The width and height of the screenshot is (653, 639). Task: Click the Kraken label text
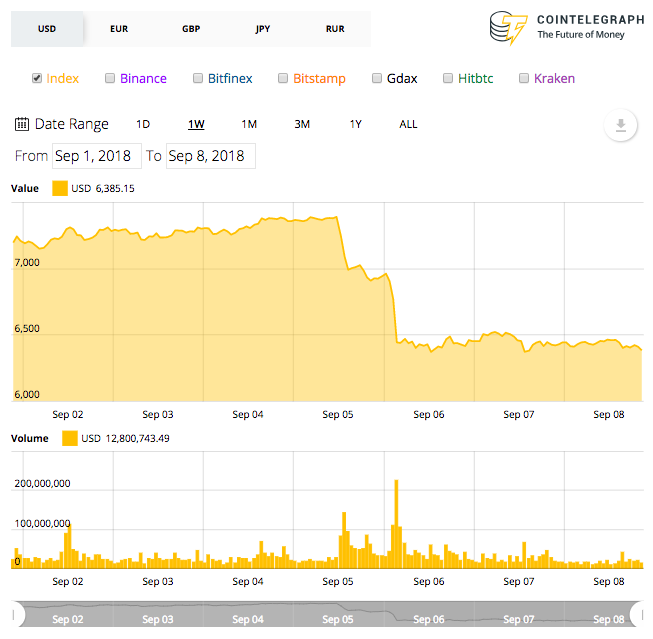point(554,78)
